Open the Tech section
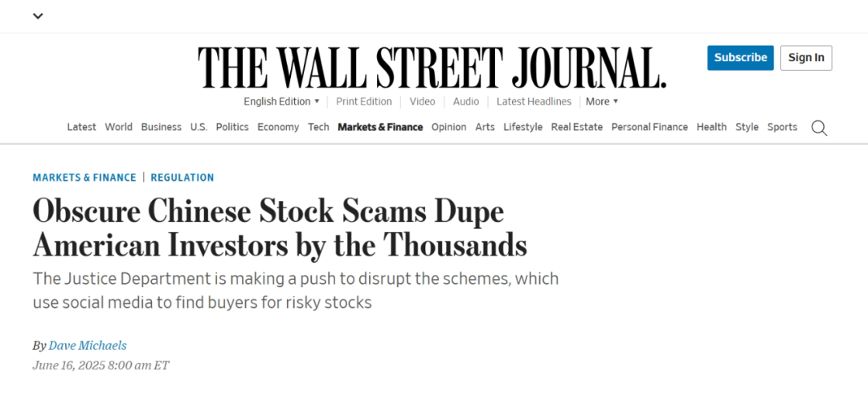The height and width of the screenshot is (393, 868). [x=318, y=127]
